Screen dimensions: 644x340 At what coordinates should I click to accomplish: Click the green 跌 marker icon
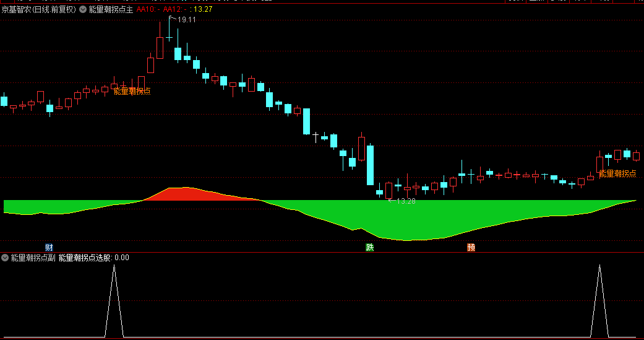pyautogui.click(x=370, y=248)
